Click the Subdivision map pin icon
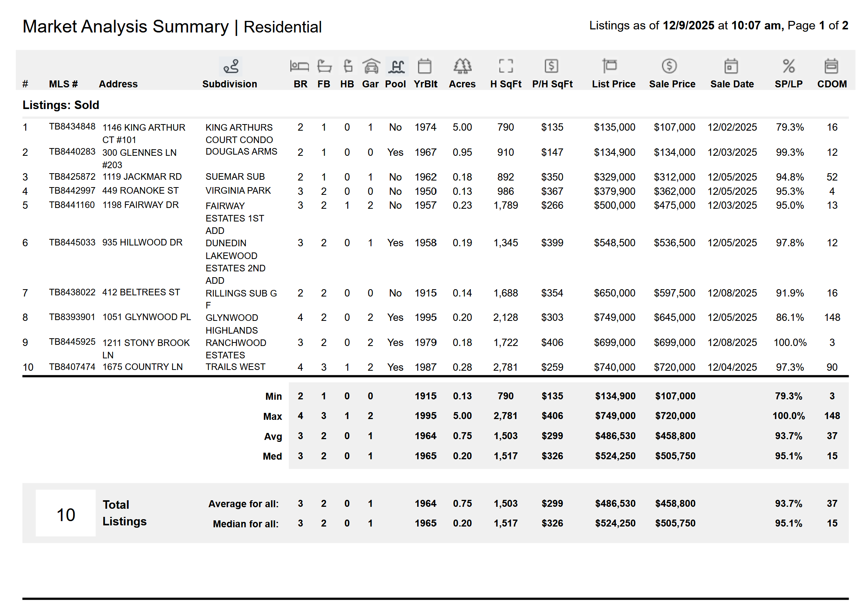Image resolution: width=868 pixels, height=605 pixels. (x=231, y=66)
